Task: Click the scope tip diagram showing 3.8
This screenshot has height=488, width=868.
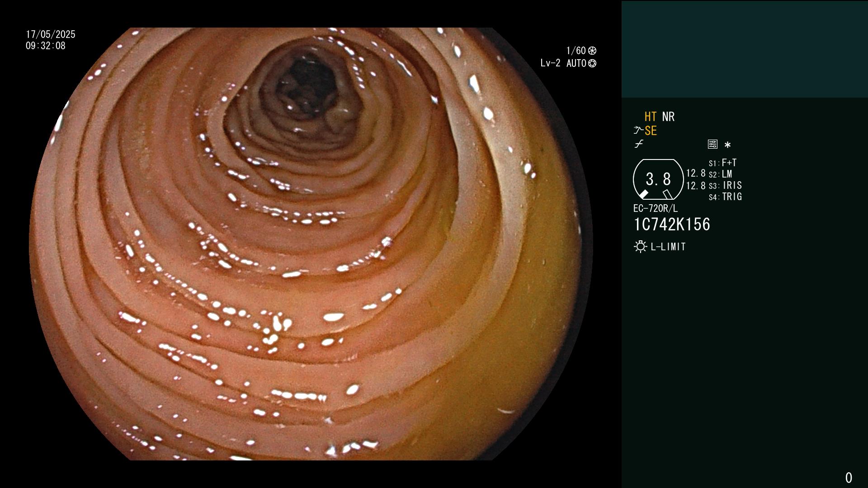Action: click(658, 179)
